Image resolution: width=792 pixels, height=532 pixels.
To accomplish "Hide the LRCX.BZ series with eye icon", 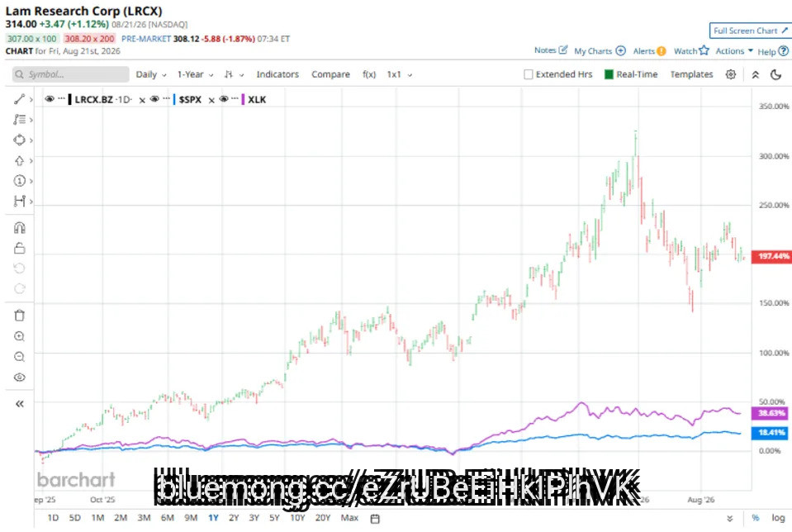I will 49,99.
